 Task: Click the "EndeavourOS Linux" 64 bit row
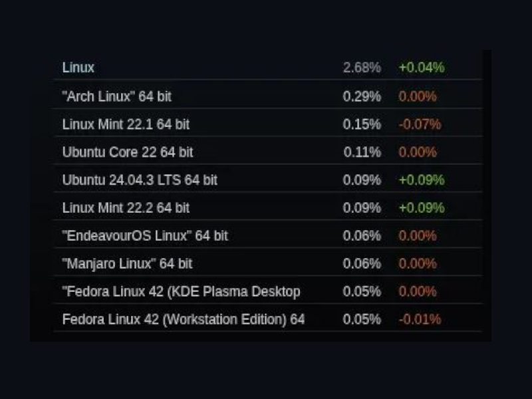(x=145, y=236)
